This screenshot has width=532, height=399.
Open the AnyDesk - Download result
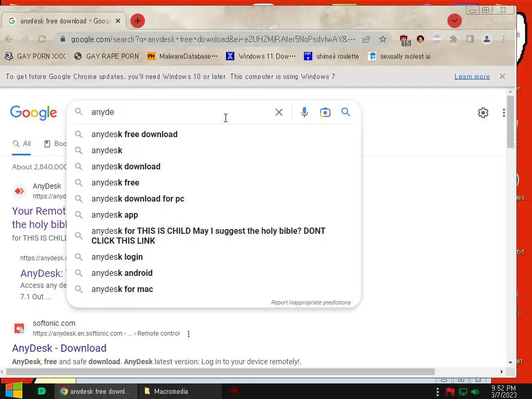59,348
